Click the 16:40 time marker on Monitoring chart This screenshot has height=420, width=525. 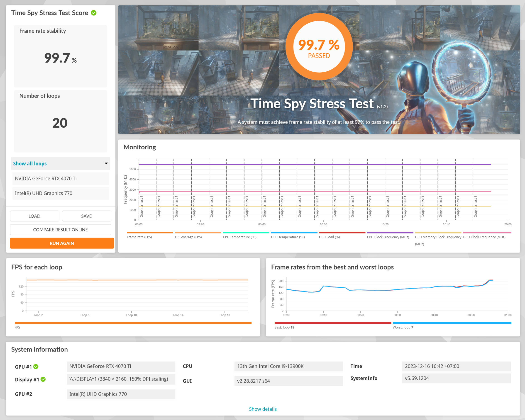[446, 224]
